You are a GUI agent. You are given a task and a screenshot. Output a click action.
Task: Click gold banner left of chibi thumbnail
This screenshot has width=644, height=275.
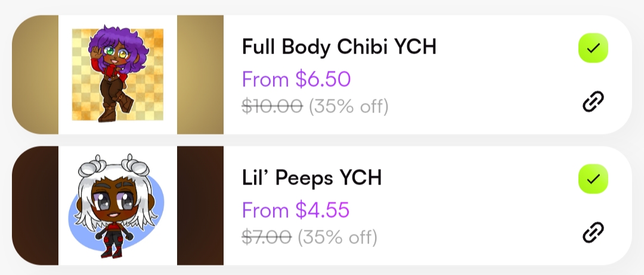[36, 74]
